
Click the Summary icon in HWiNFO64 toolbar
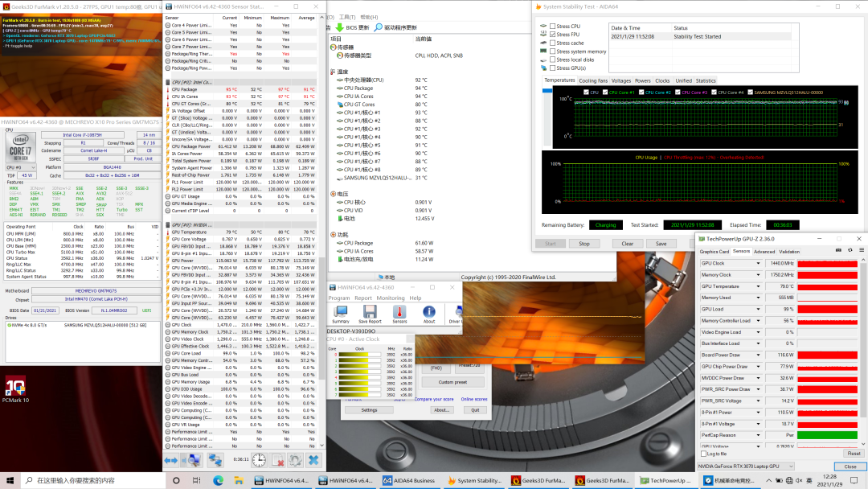coord(340,312)
